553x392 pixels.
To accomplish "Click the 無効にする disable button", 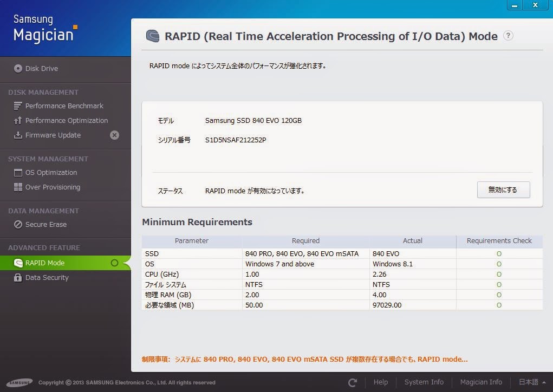I will click(x=503, y=190).
